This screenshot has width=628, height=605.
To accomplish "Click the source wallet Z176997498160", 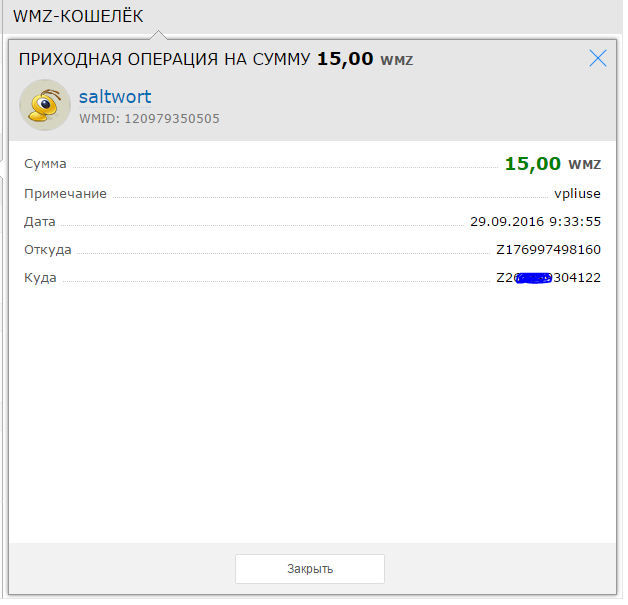I will pos(548,250).
